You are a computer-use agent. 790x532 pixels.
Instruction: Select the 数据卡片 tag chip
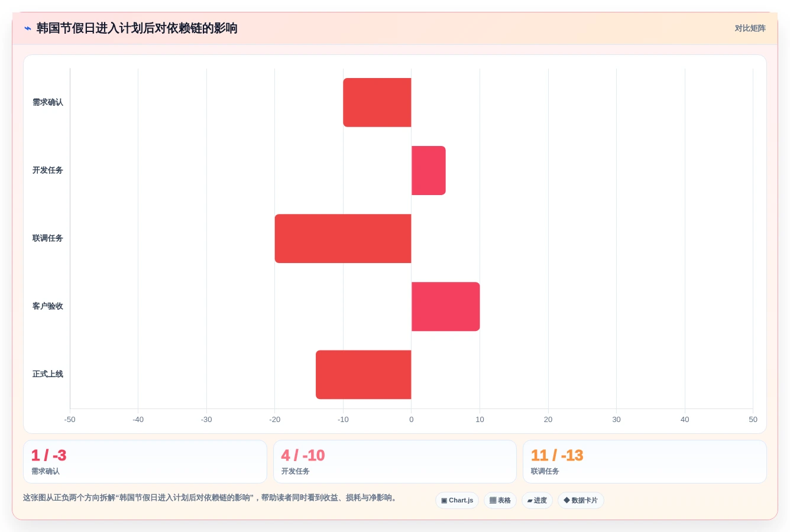tap(581, 500)
